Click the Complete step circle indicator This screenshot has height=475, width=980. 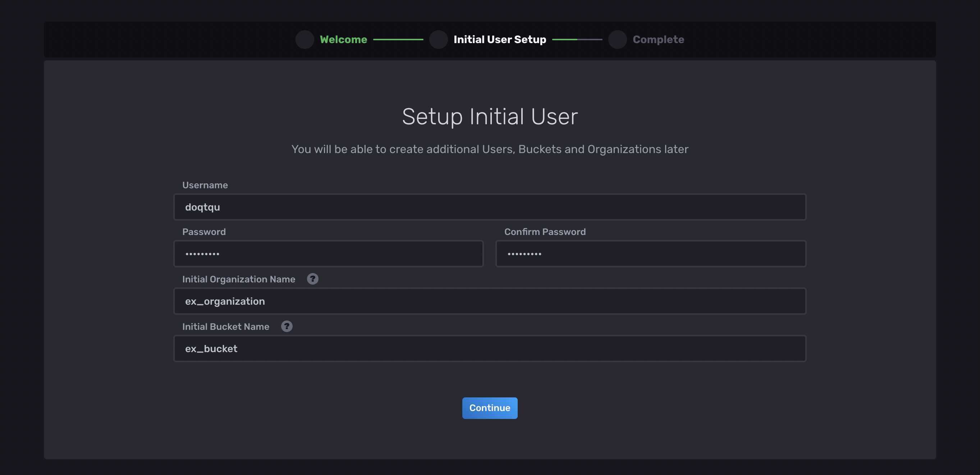[617, 40]
